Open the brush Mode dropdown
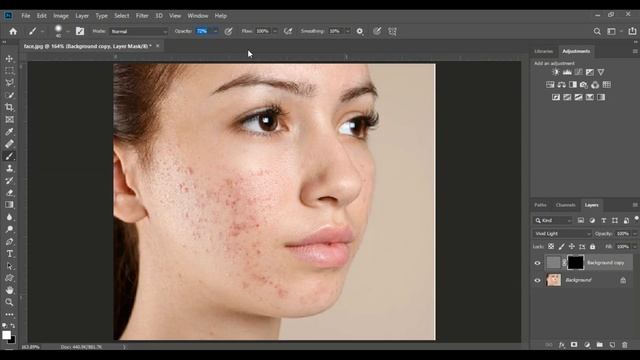 tap(139, 31)
